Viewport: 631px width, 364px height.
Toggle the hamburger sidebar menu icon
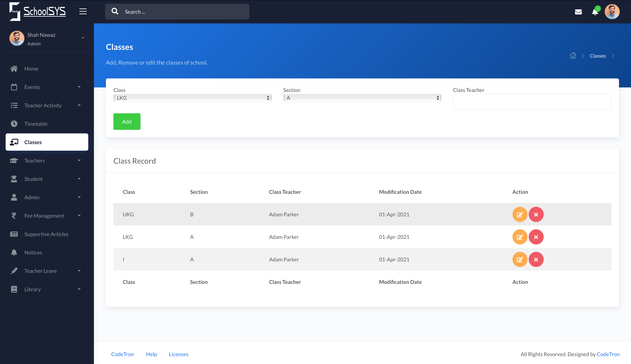click(83, 11)
